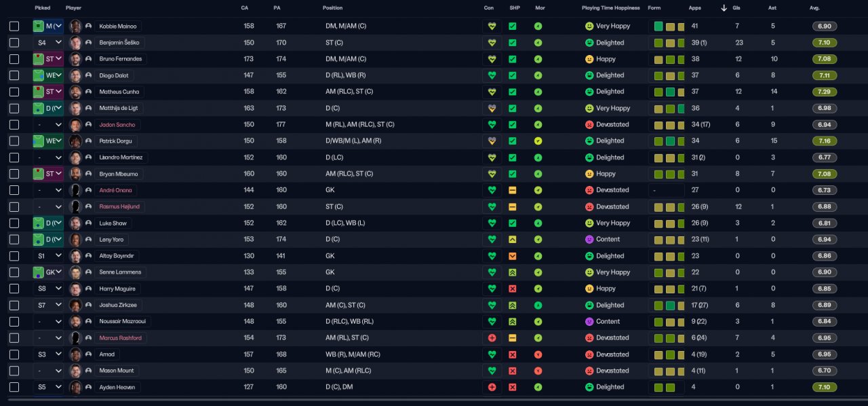Open the S3 picked dropdown for Amad
868x406 pixels.
(x=48, y=354)
